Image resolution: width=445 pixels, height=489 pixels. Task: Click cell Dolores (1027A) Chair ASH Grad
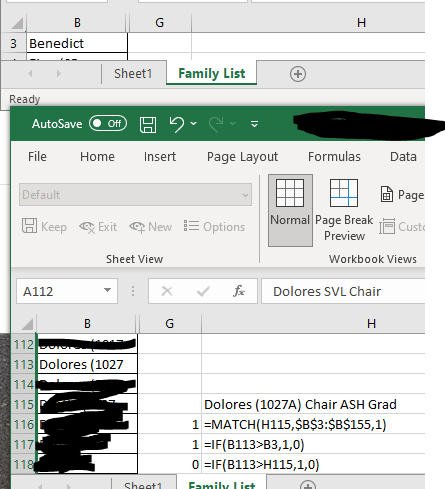point(313,404)
